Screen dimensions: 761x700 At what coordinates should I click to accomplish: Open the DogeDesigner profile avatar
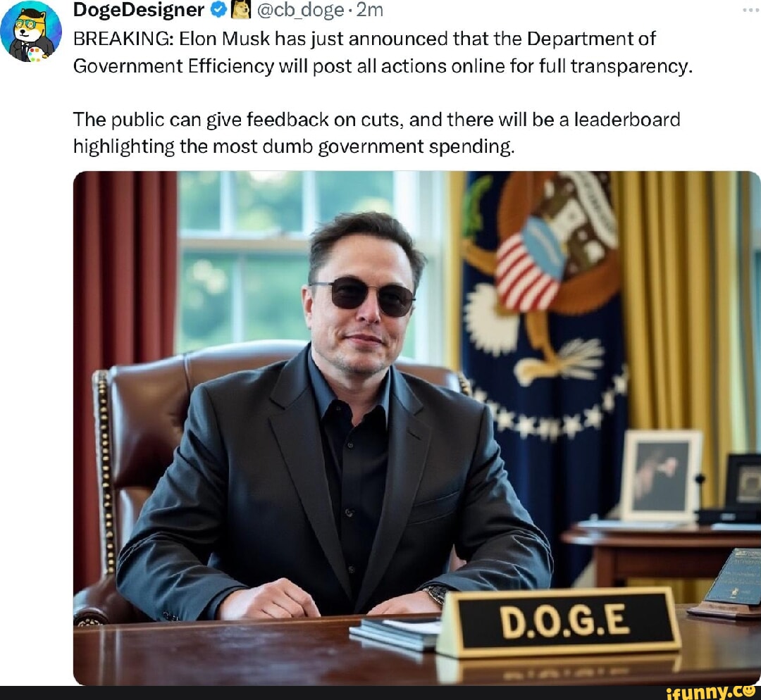click(31, 32)
